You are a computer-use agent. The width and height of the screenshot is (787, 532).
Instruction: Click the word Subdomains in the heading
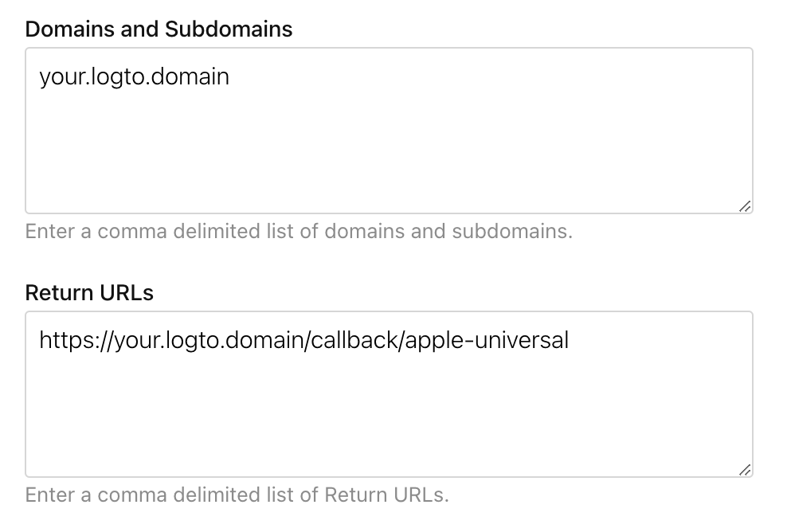click(227, 29)
